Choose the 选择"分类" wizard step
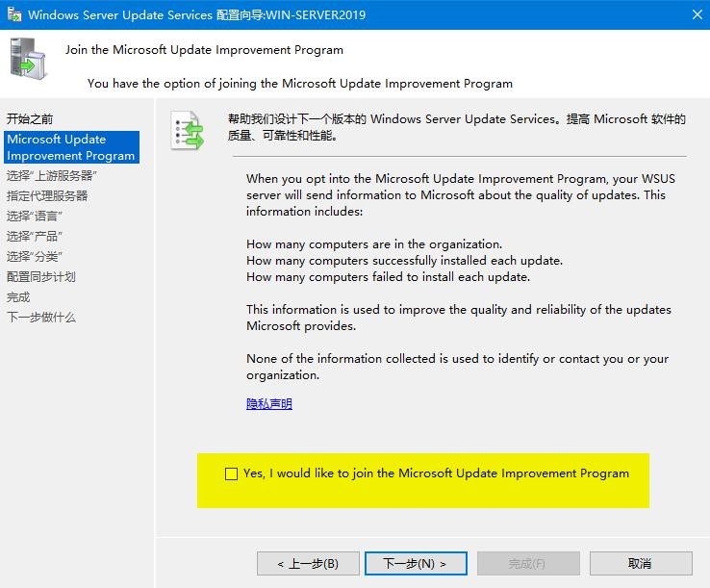The image size is (710, 588). click(35, 256)
